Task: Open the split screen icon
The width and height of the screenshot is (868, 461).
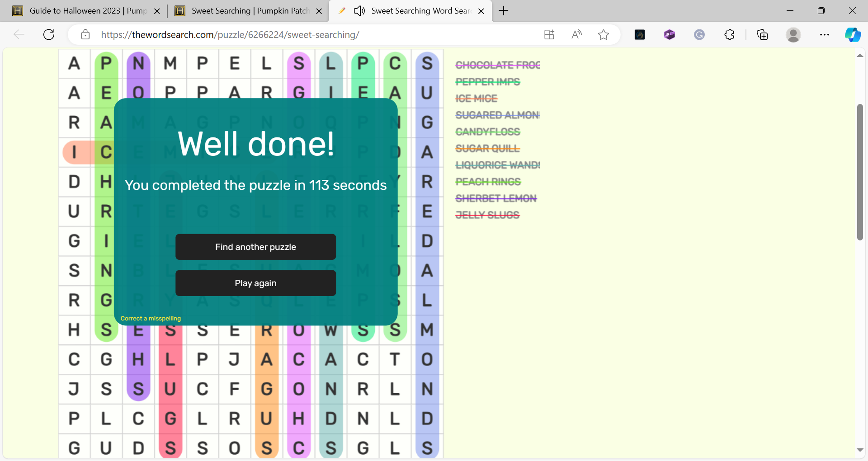Action: pyautogui.click(x=549, y=35)
